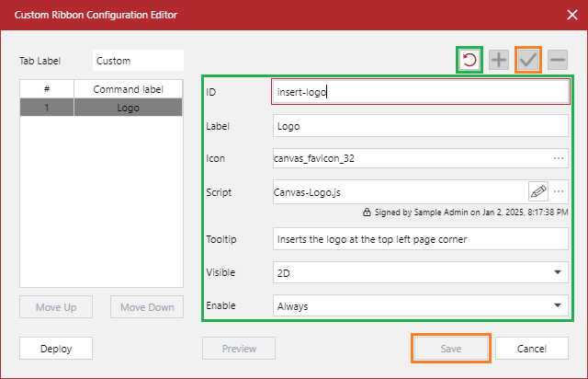The height and width of the screenshot is (379, 588).
Task: Click the Command label column header
Action: coord(129,88)
